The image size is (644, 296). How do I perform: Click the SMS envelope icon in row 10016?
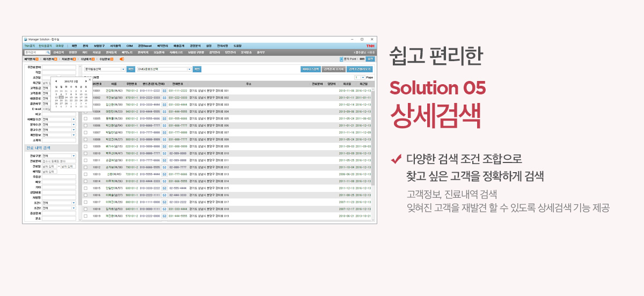click(165, 195)
